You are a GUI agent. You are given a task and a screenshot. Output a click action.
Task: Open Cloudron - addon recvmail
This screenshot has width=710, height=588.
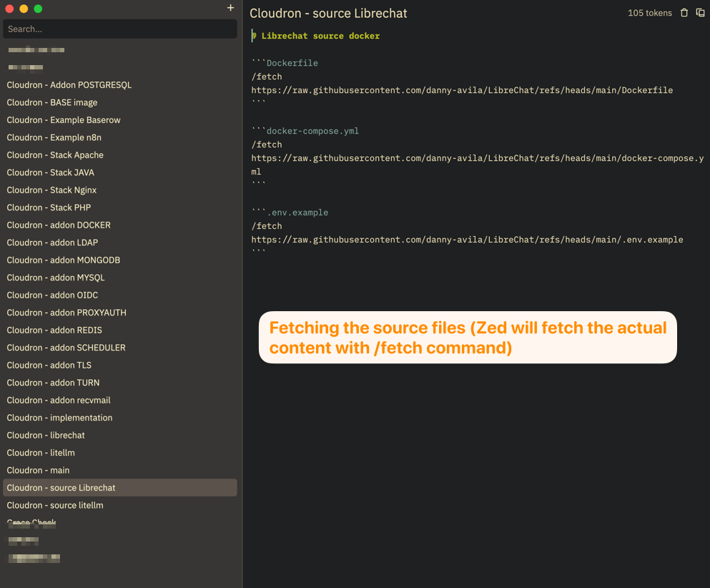pos(120,400)
